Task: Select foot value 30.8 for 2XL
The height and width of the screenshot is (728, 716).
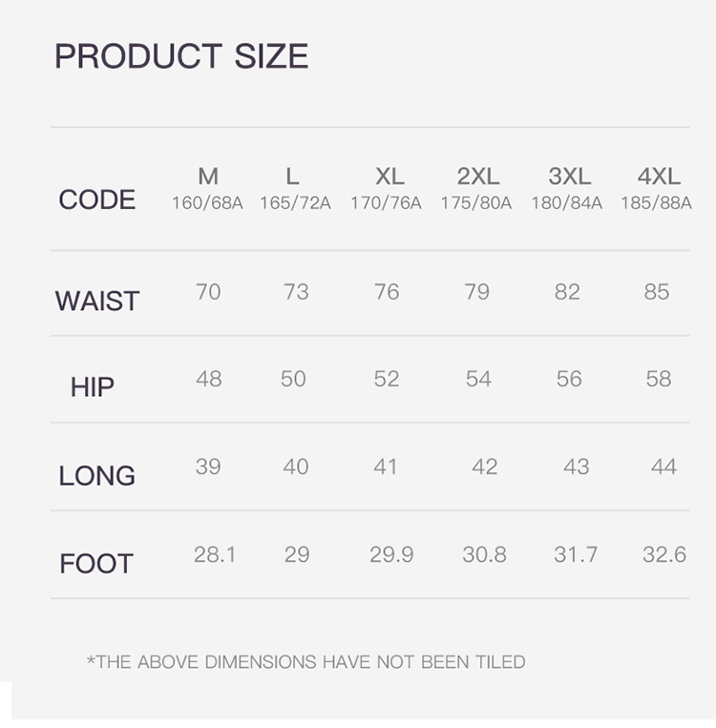Action: point(484,554)
